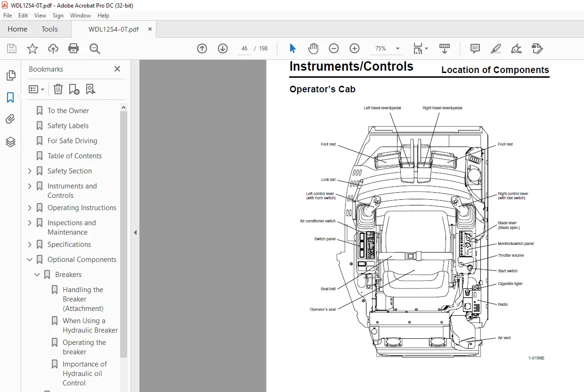Image resolution: width=584 pixels, height=392 pixels.
Task: Expand Inspections and Maintenance bookmark
Action: [x=30, y=223]
